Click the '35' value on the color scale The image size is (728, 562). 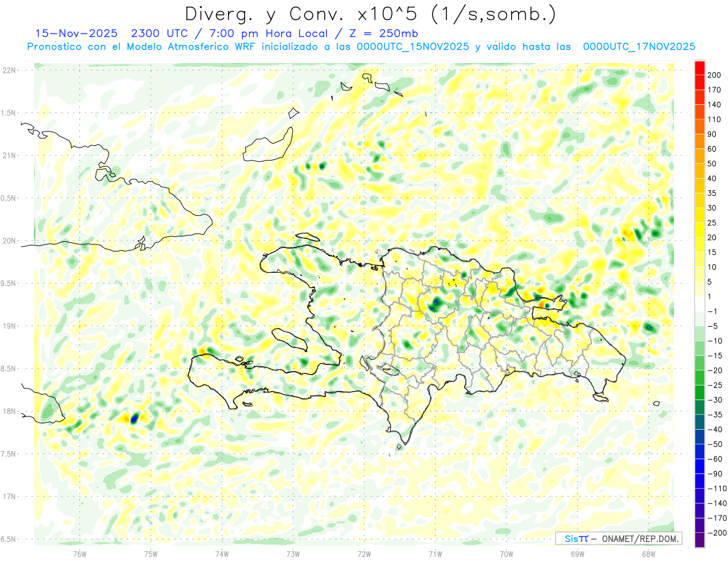point(712,193)
